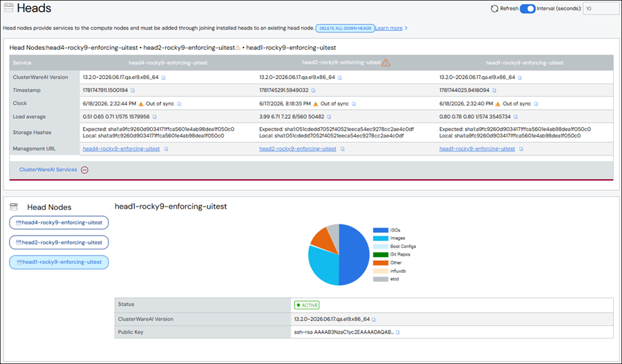Copy head2 timestamp 1781745291.5949032

[313, 90]
